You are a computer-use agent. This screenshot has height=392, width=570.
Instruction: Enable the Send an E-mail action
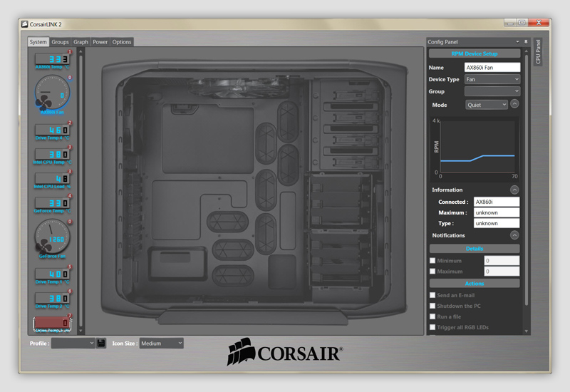[x=432, y=295]
